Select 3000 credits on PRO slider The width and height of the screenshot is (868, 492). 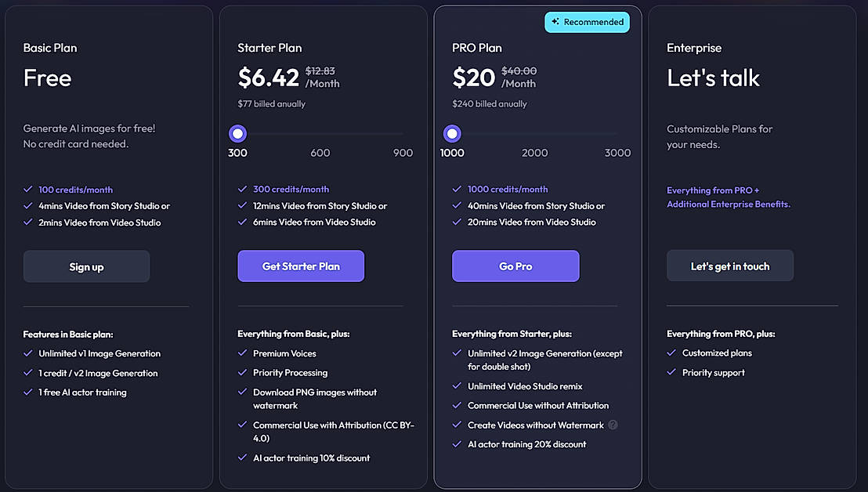coord(617,153)
